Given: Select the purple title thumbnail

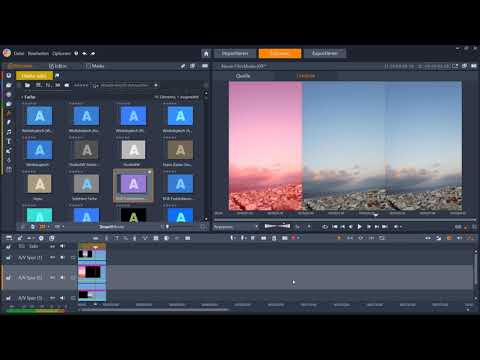Looking at the screenshot, I should click(x=133, y=184).
